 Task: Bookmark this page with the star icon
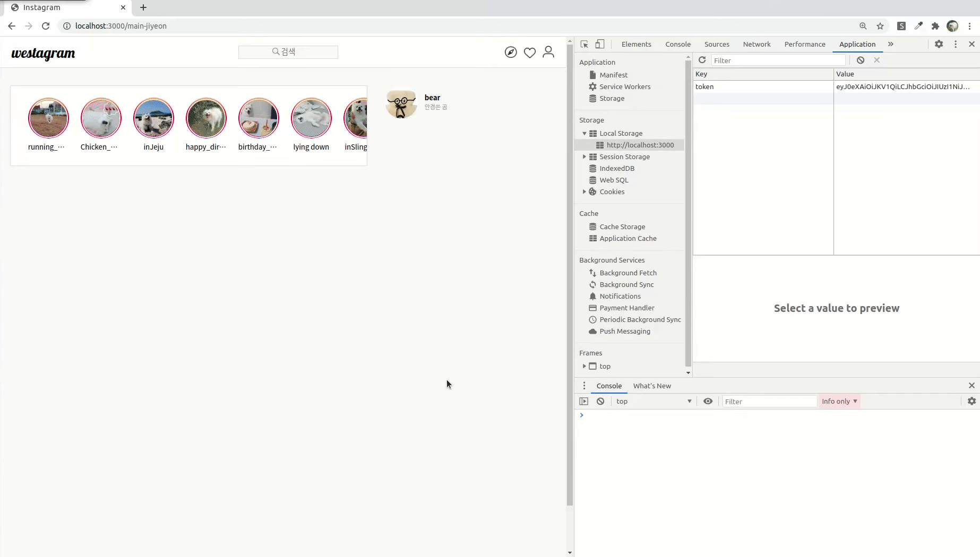[880, 26]
